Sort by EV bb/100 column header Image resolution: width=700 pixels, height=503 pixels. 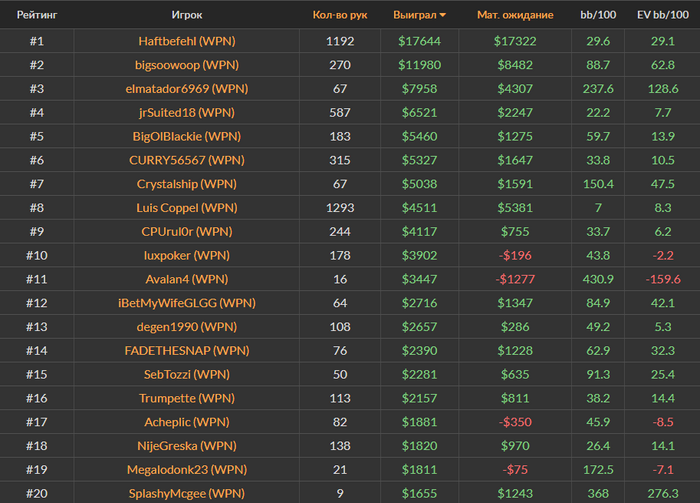click(663, 16)
